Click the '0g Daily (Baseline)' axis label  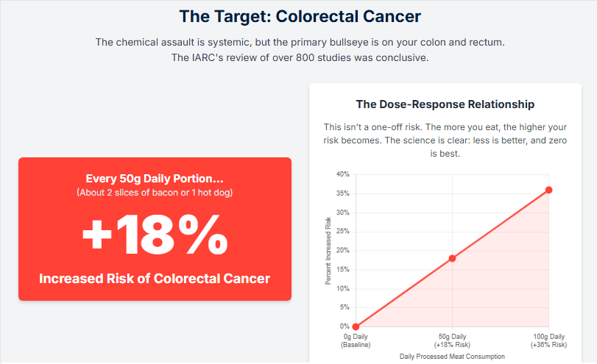click(356, 340)
